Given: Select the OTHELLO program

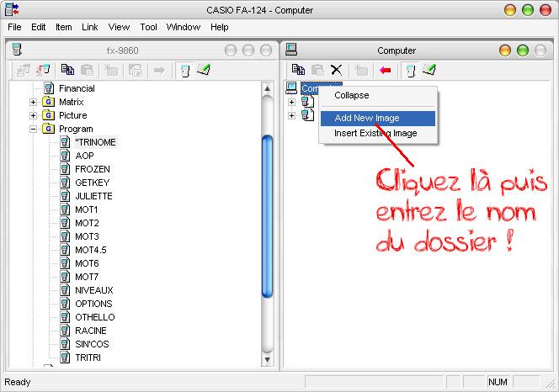Looking at the screenshot, I should [93, 317].
